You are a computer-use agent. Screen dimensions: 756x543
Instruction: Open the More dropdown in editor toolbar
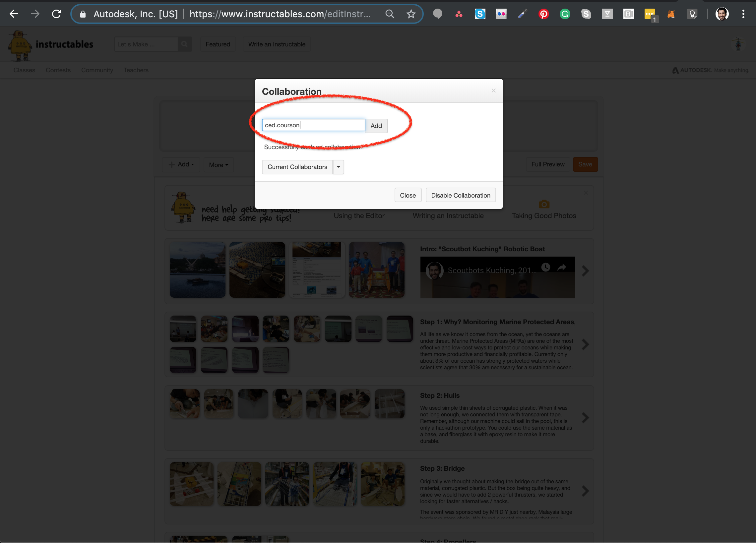[x=219, y=165]
